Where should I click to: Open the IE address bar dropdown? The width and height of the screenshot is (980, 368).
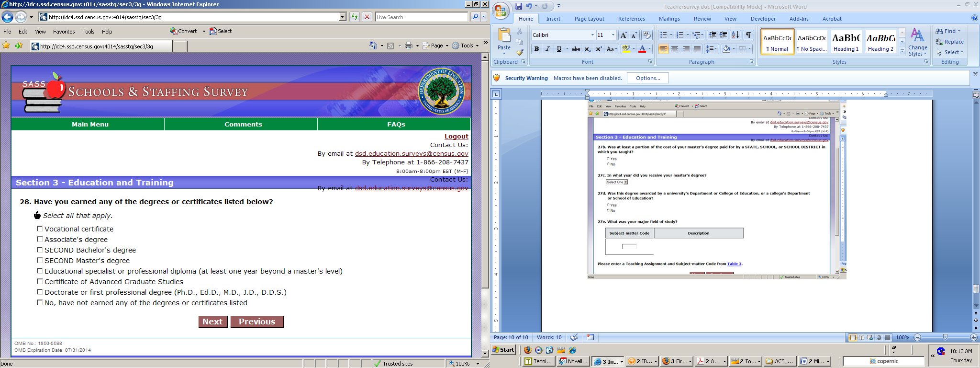tap(343, 17)
